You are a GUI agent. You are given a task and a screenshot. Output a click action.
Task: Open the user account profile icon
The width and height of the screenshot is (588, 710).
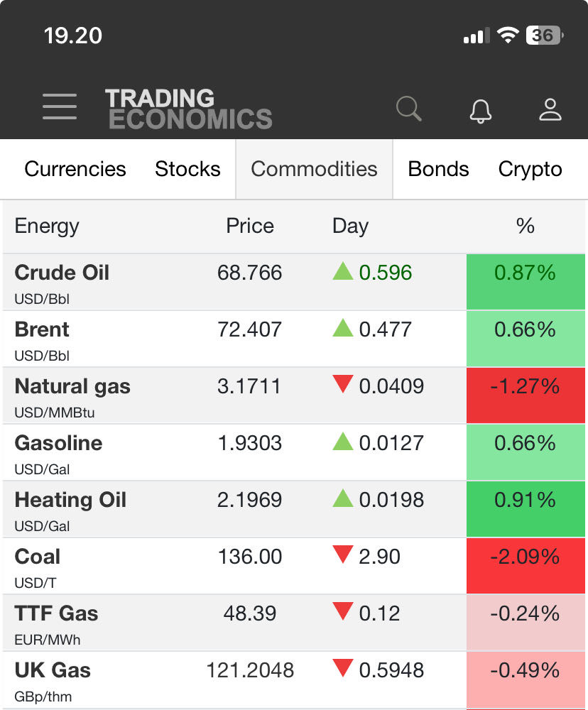pyautogui.click(x=550, y=109)
